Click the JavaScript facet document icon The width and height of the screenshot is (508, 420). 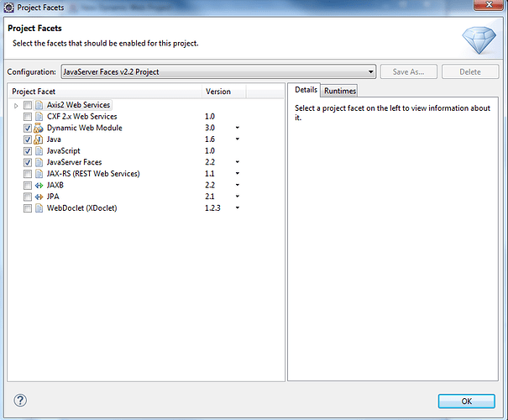point(39,150)
